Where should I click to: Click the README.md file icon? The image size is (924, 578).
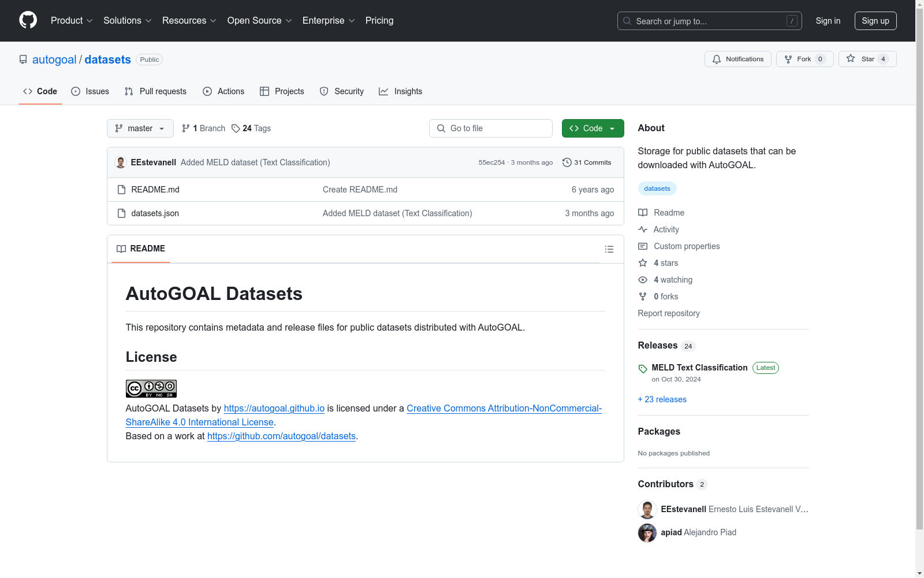tap(121, 190)
